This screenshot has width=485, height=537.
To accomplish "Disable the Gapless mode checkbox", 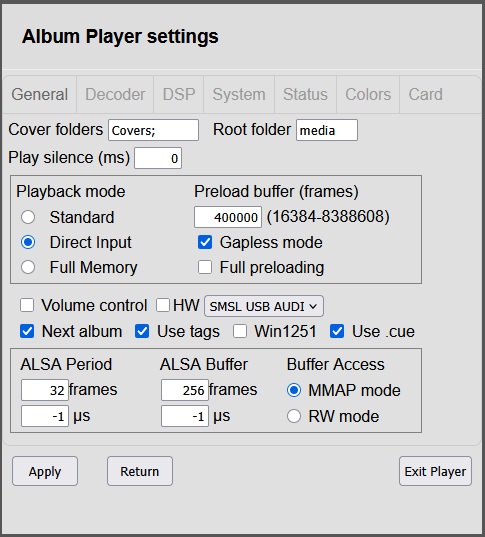I will tap(205, 242).
